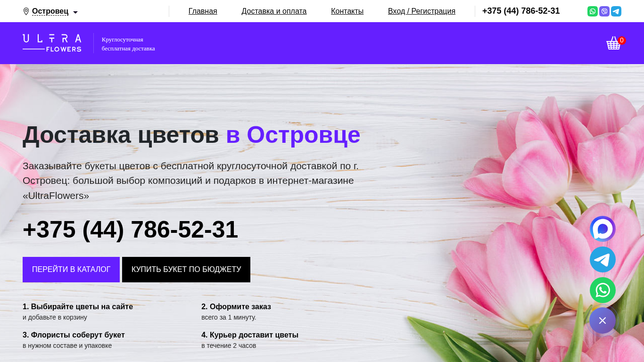The image size is (644, 362).
Task: Open the Контакты menu link
Action: pos(347,11)
